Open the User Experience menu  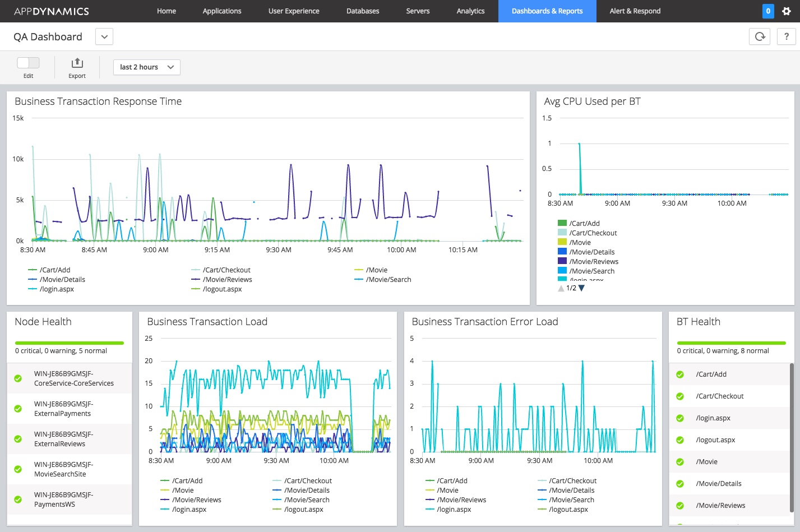[x=294, y=11]
